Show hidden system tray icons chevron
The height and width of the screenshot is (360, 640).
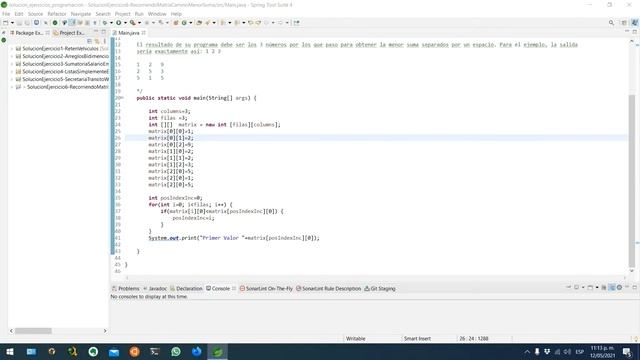click(x=527, y=351)
